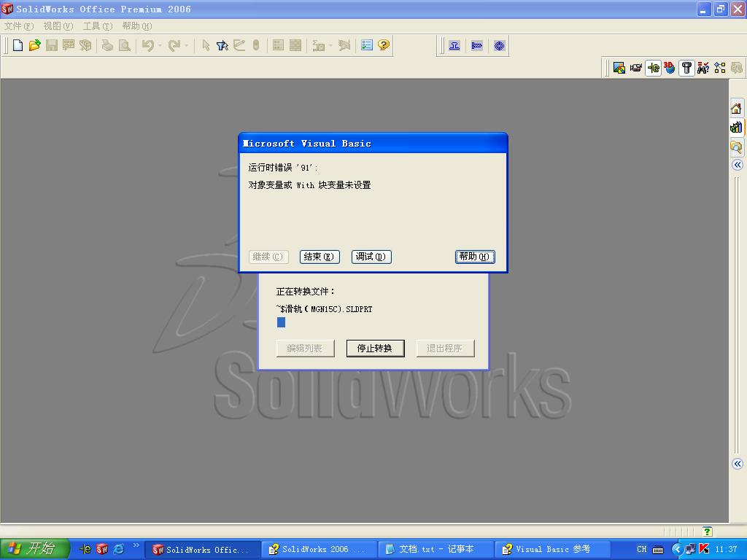Expand quick launch overflow chevron
Viewport: 747px width, 560px height.
(136, 545)
